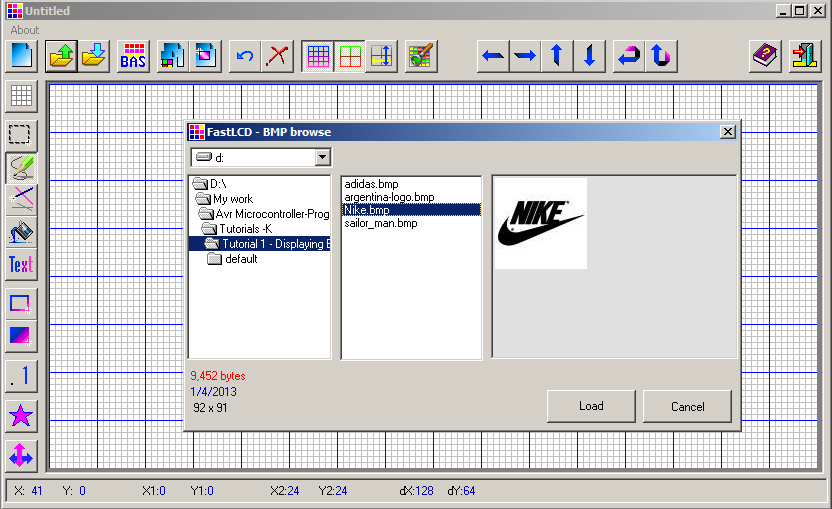The width and height of the screenshot is (832, 509).
Task: Open file with green up-arrow folder icon
Action: coord(61,56)
